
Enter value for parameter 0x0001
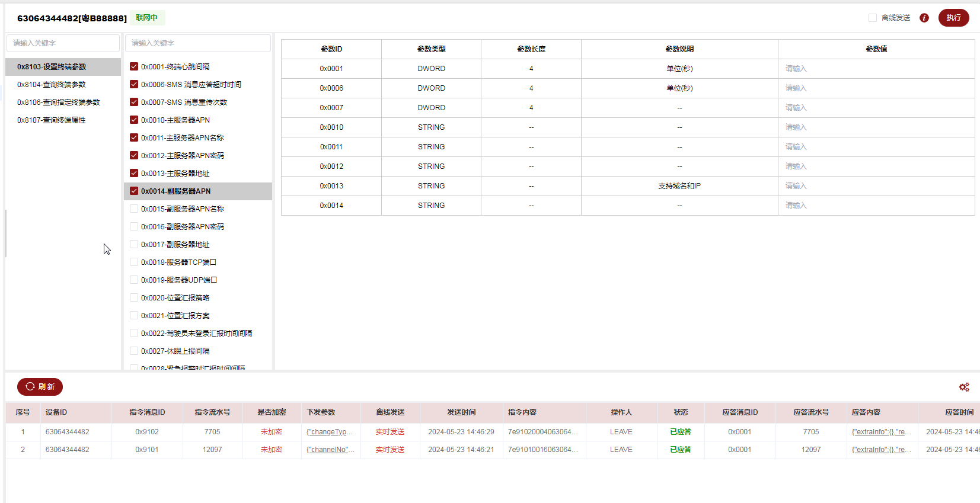pyautogui.click(x=876, y=69)
